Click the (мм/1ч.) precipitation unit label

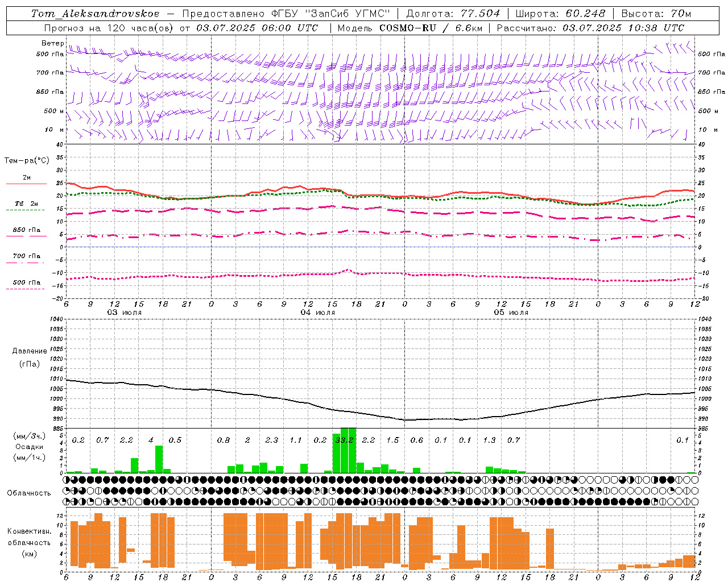point(29,458)
